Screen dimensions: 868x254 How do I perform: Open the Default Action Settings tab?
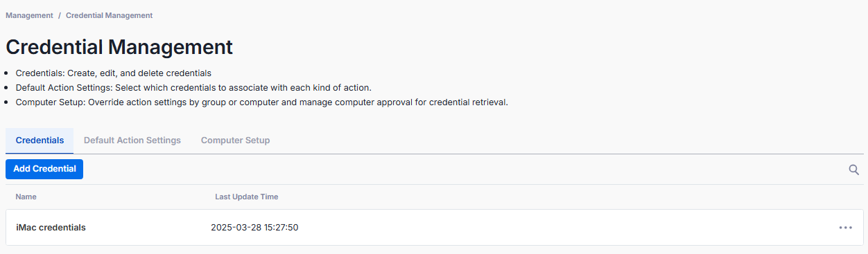pyautogui.click(x=132, y=140)
